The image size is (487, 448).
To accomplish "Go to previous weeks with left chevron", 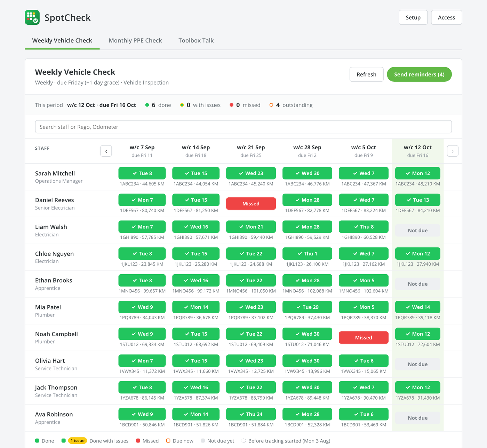I will (x=106, y=151).
